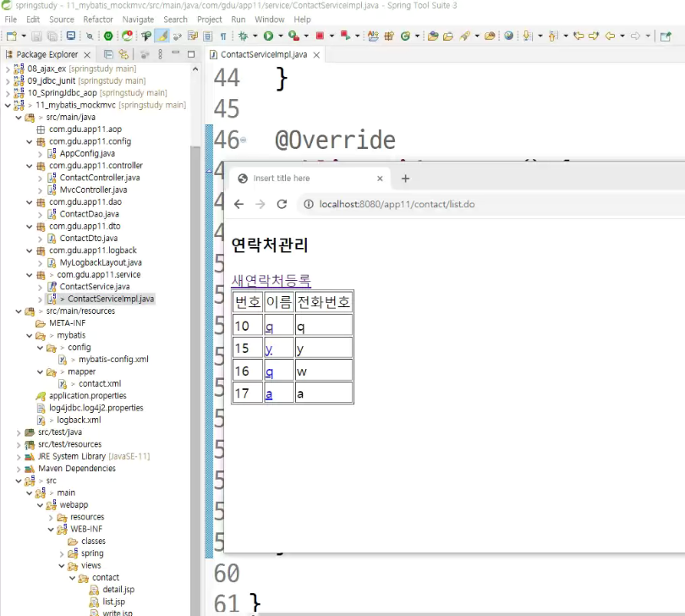This screenshot has width=685, height=616.
Task: Click the 새연락처등록 link
Action: [271, 280]
